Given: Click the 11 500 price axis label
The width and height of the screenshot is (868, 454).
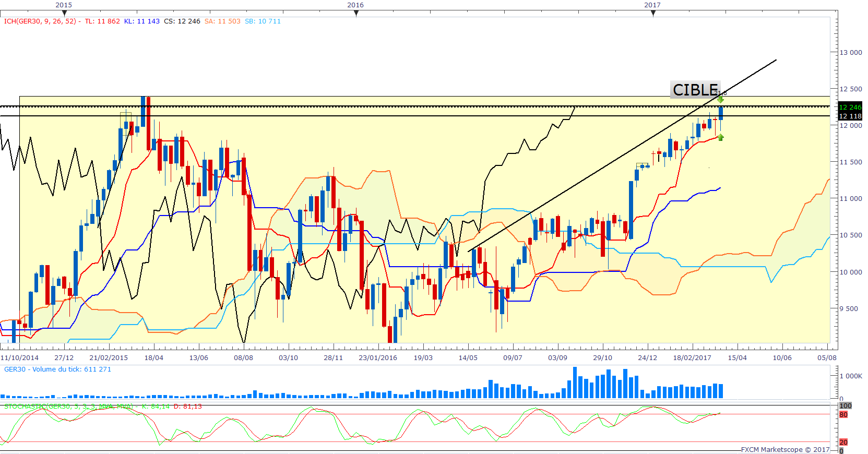Looking at the screenshot, I should point(851,162).
